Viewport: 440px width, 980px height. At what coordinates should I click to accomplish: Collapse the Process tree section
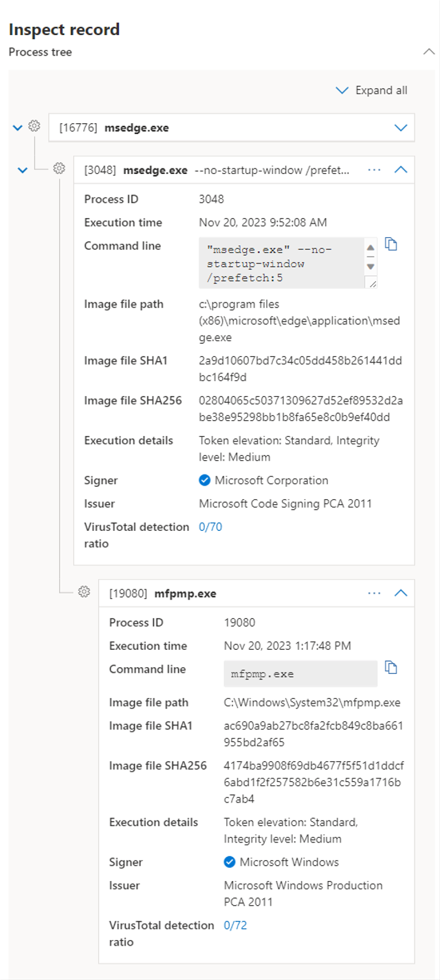pos(428,52)
